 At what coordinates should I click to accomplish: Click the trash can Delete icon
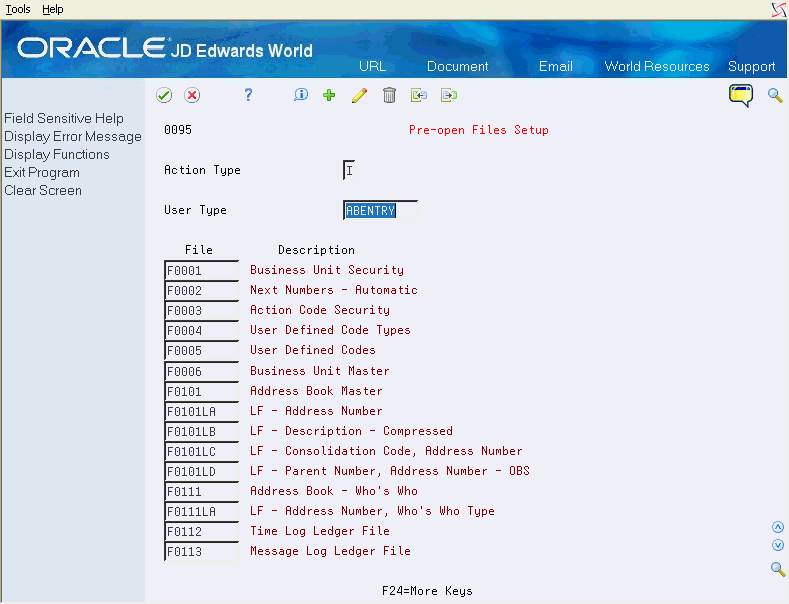[x=389, y=95]
